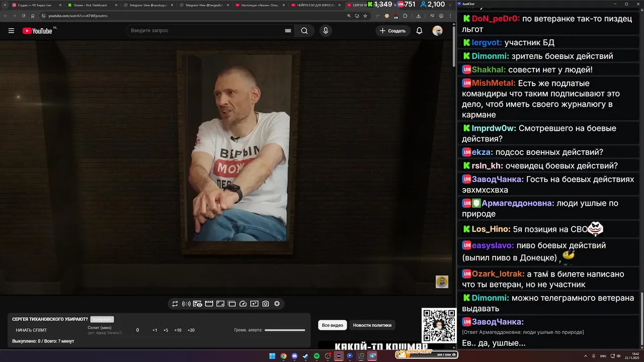This screenshot has height=362, width=644.
Task: Click the YouTube search magnifier button
Action: click(x=304, y=31)
